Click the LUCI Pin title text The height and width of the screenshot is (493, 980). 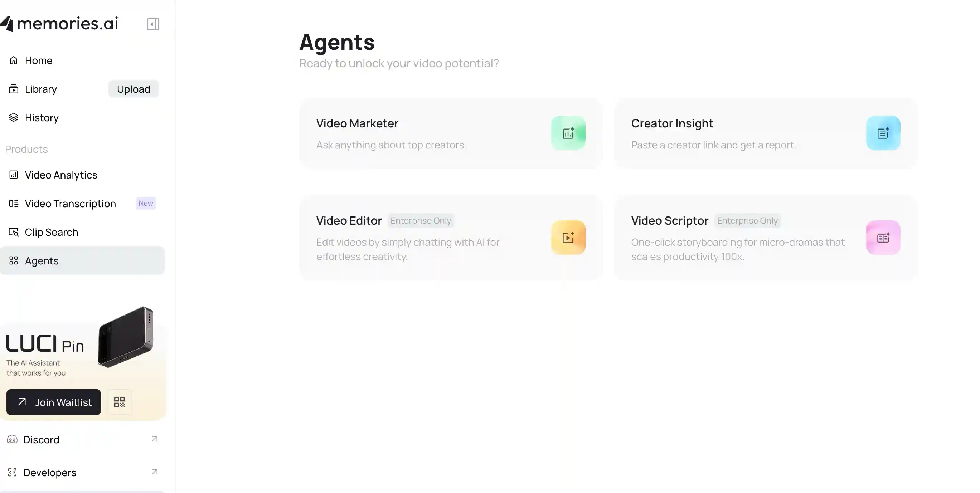coord(45,343)
